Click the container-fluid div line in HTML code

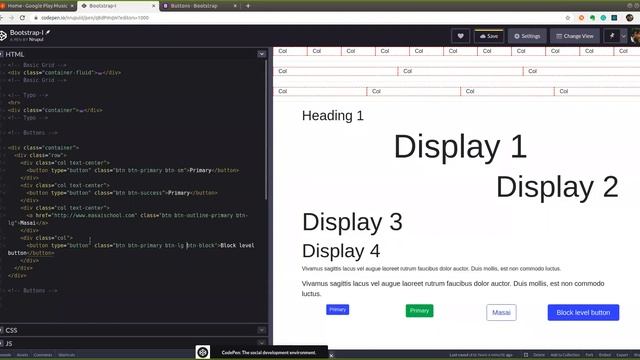click(x=64, y=73)
